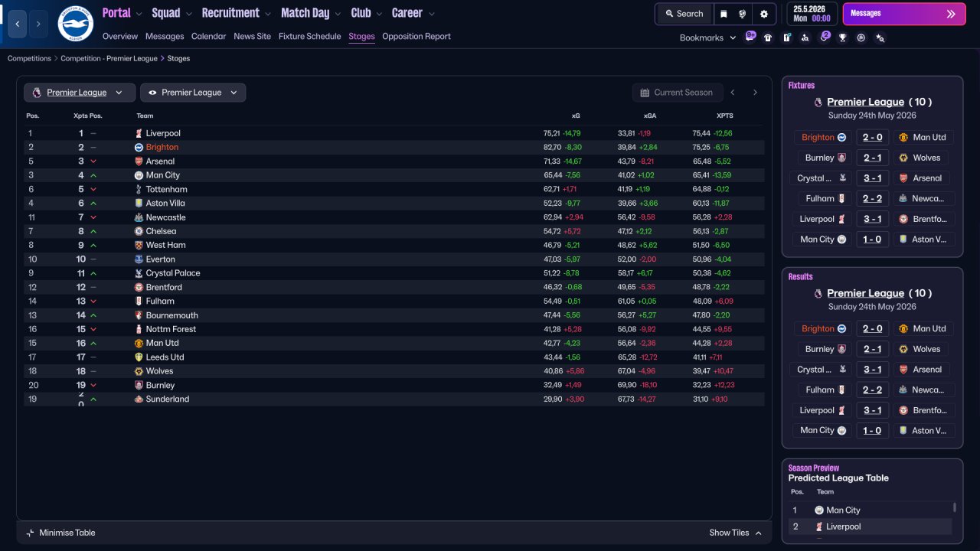Open the Premier League competition dropdown
Image resolution: width=980 pixels, height=551 pixels.
80,93
